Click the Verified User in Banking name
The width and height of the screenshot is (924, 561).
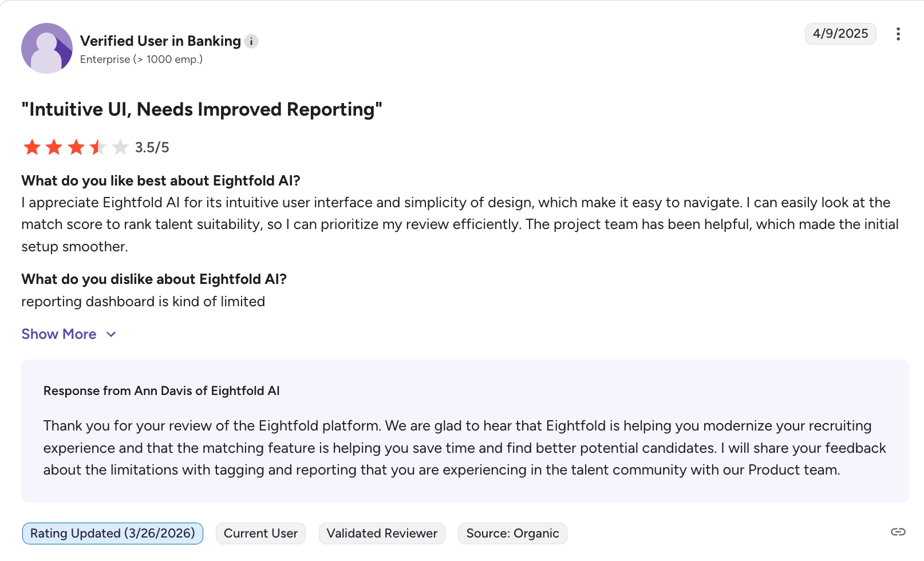160,41
